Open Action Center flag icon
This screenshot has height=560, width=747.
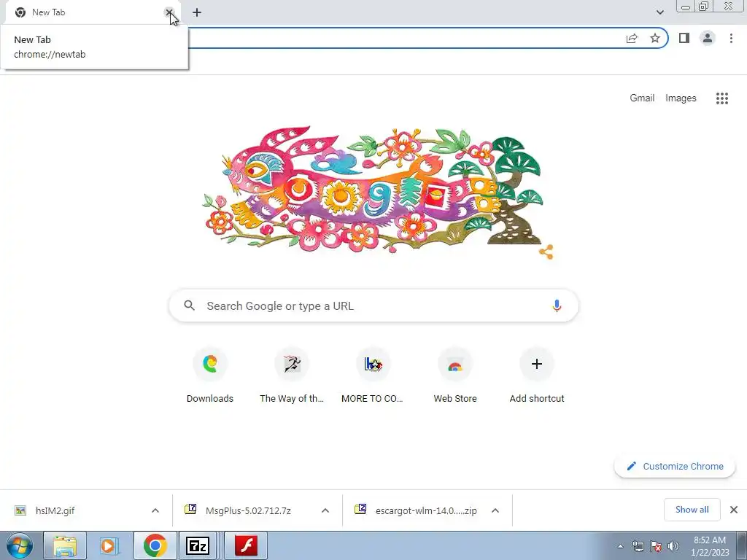(x=656, y=546)
